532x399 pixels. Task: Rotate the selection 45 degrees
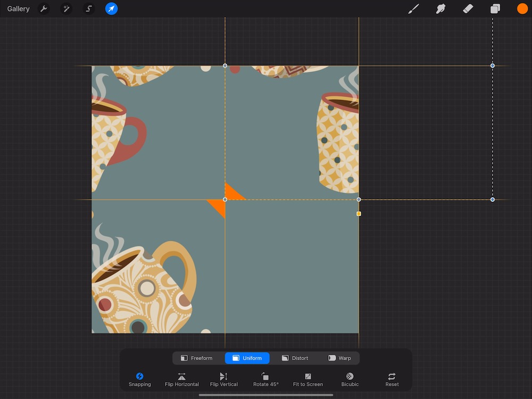[x=265, y=379]
